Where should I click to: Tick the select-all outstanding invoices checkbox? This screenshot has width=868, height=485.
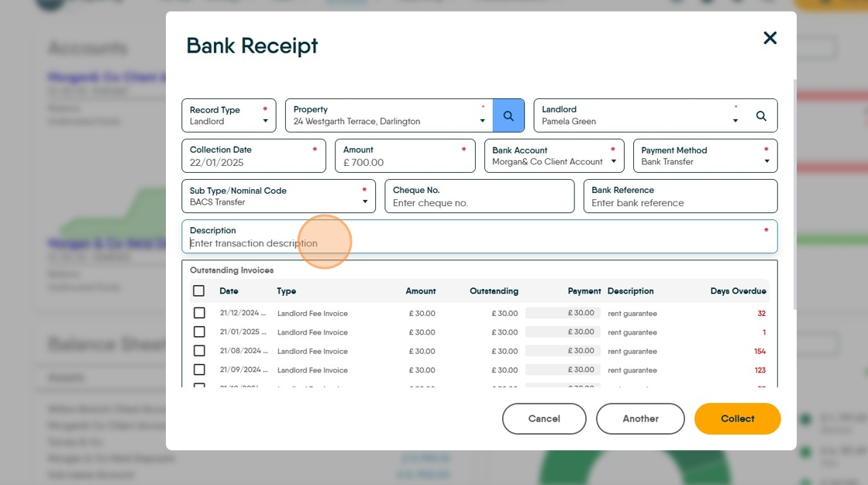pyautogui.click(x=198, y=291)
